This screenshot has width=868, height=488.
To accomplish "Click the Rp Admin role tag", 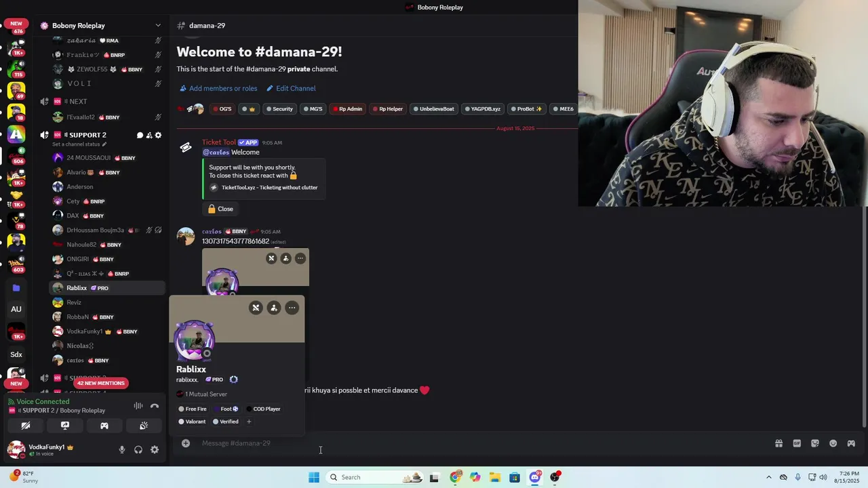I will [x=347, y=108].
